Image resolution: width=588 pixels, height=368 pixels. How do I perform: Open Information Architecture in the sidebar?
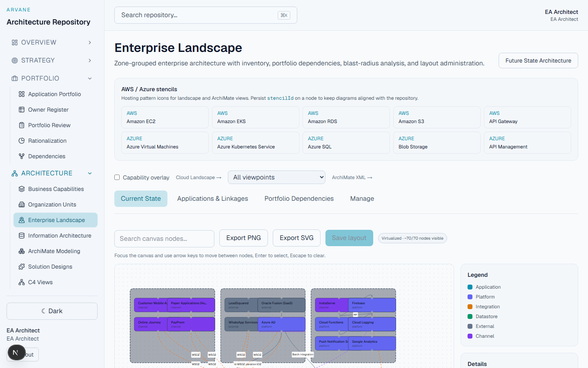(x=56, y=236)
